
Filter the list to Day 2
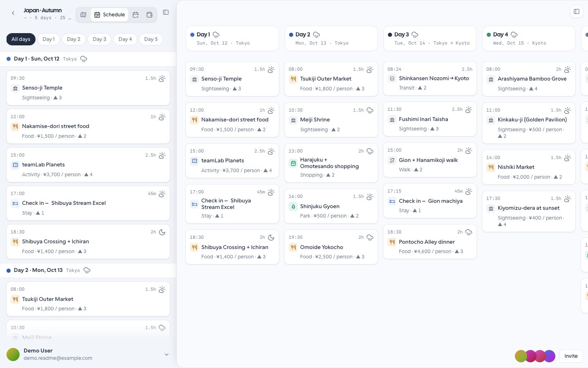74,39
